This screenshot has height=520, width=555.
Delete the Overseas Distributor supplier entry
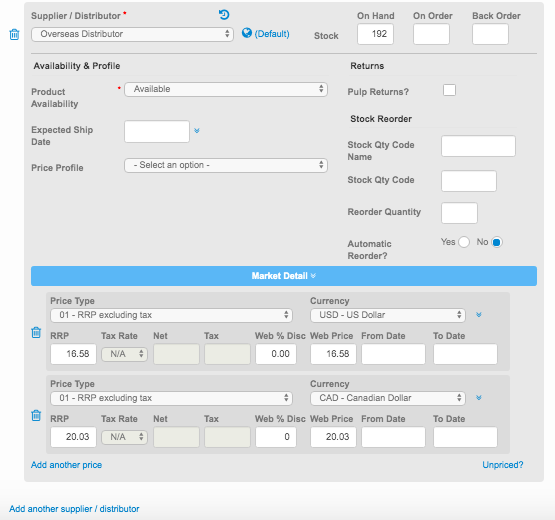coord(14,34)
